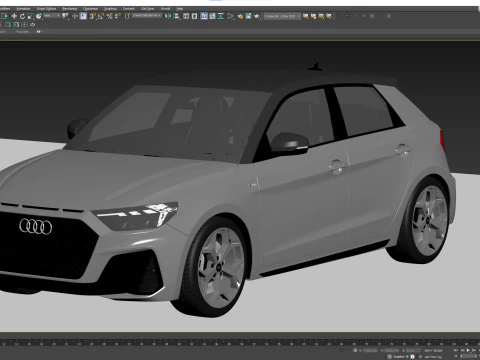The image size is (480, 360).
Task: Click the Z coordinate input field
Action: [x=413, y=351]
